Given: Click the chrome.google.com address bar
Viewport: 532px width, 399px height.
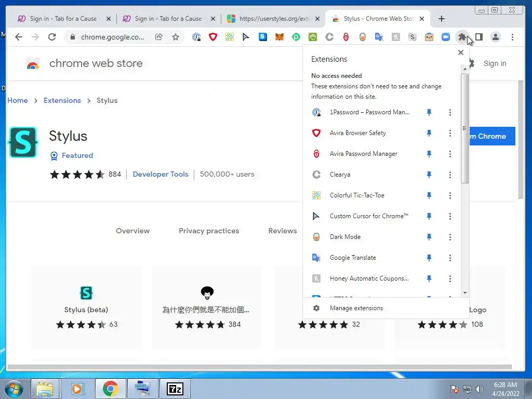Looking at the screenshot, I should pyautogui.click(x=112, y=37).
